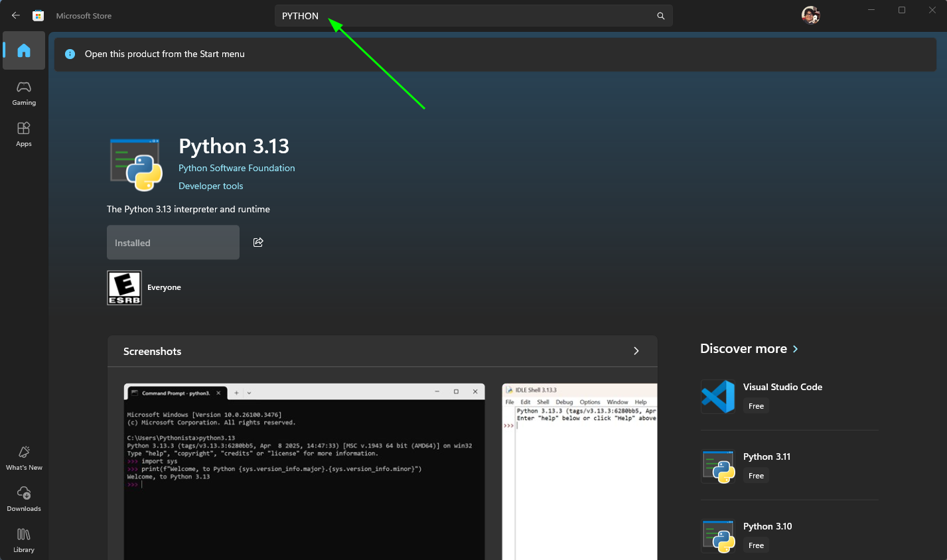Go to the Gaming section
The image size is (947, 560).
point(24,93)
